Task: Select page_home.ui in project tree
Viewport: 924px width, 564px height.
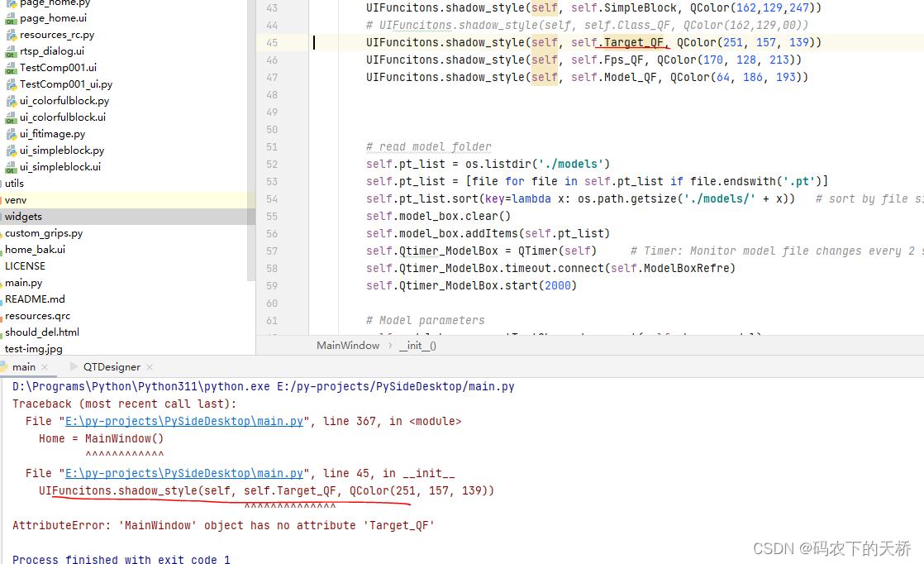Action: click(x=54, y=18)
